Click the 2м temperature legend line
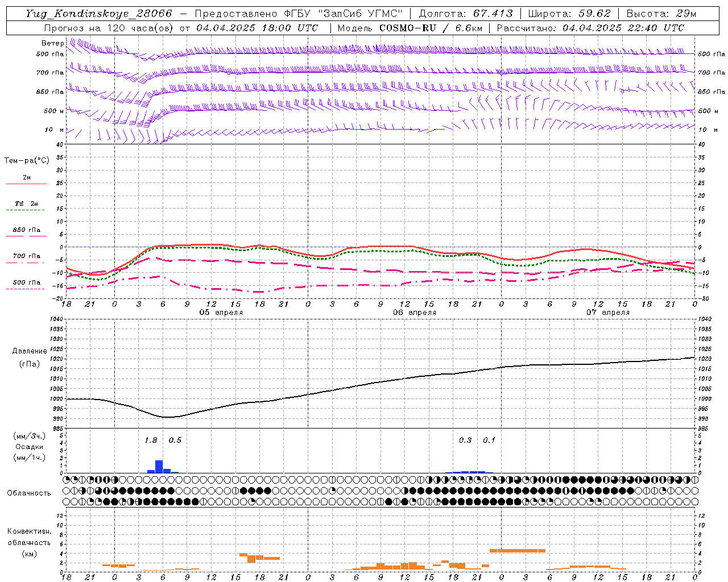This screenshot has width=728, height=582. point(27,180)
